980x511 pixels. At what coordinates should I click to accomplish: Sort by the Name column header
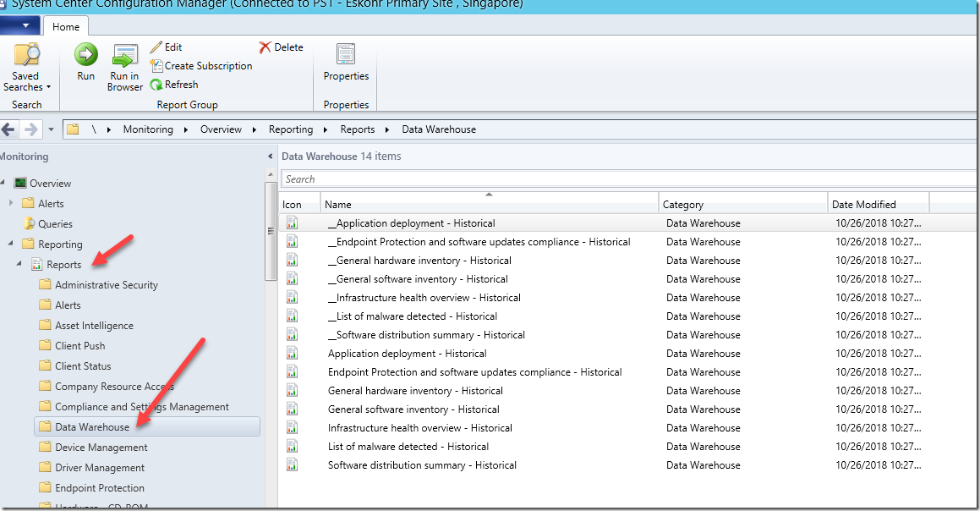pyautogui.click(x=490, y=204)
